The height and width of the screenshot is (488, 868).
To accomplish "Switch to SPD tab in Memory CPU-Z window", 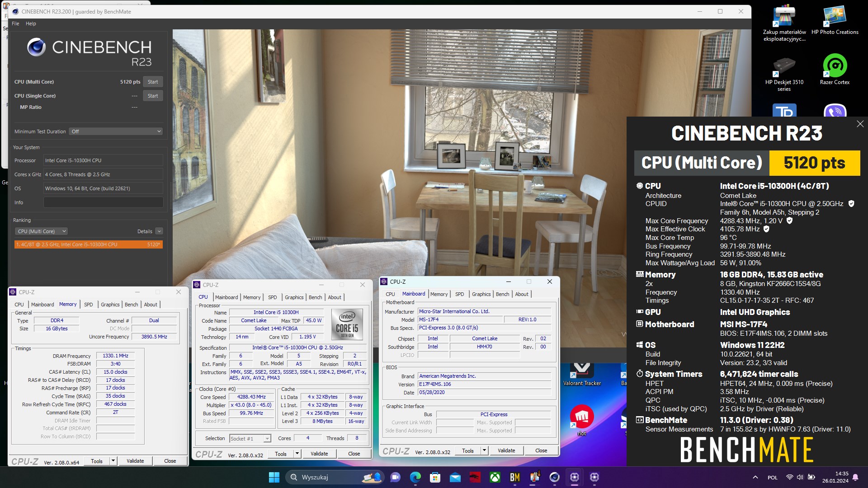I will click(89, 305).
